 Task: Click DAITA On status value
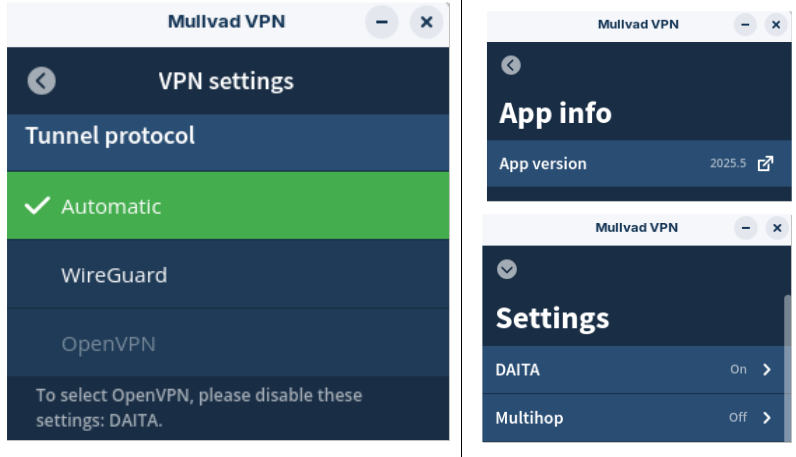[738, 369]
